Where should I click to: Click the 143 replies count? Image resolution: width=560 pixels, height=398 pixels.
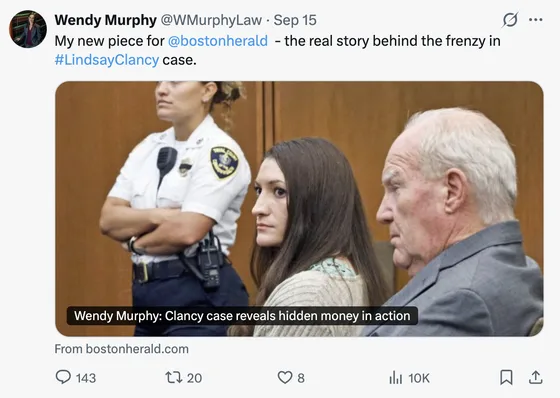(x=86, y=378)
